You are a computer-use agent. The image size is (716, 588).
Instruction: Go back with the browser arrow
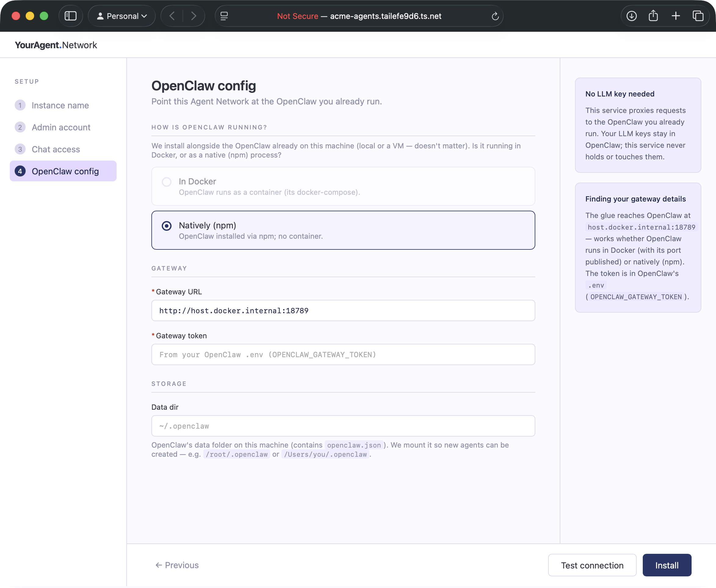172,16
